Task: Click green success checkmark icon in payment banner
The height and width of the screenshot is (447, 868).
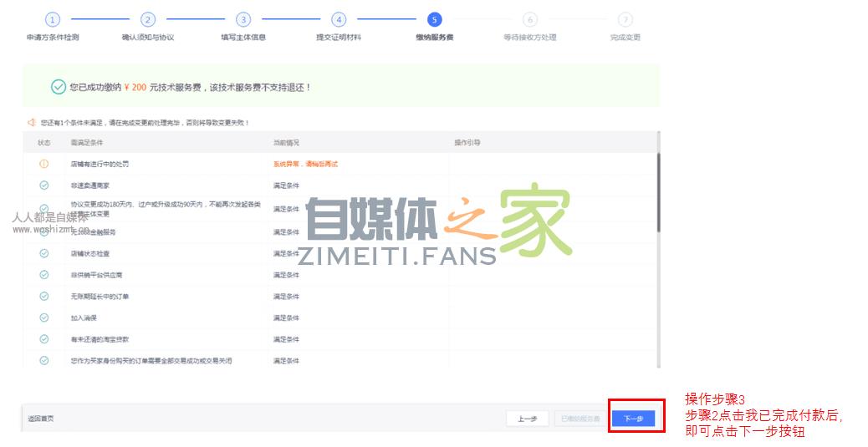Action: [x=59, y=87]
